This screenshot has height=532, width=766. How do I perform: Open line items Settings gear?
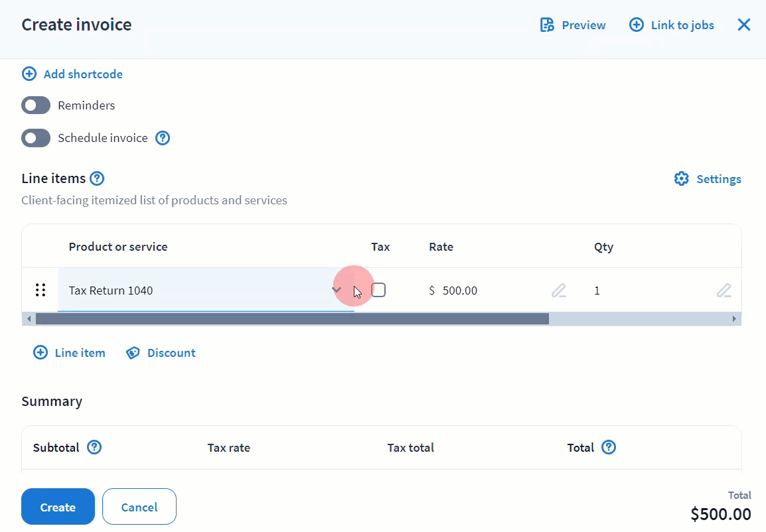(681, 179)
